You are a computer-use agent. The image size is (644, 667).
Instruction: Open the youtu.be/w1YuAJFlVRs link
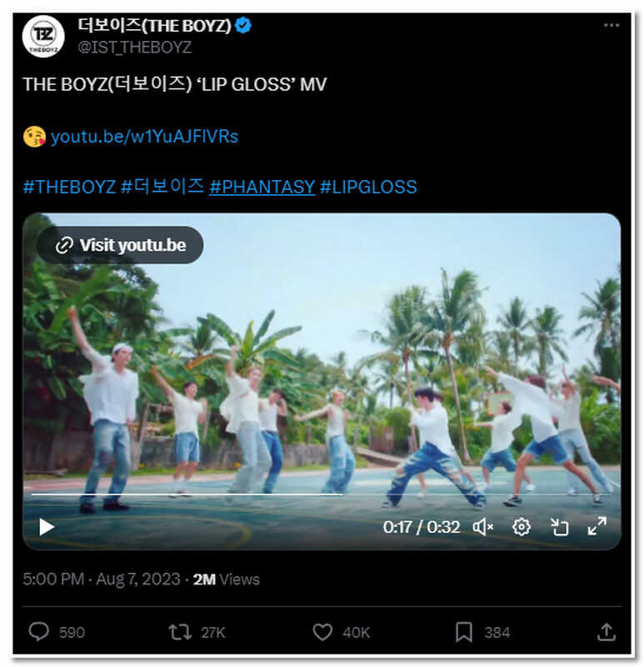[x=144, y=137]
